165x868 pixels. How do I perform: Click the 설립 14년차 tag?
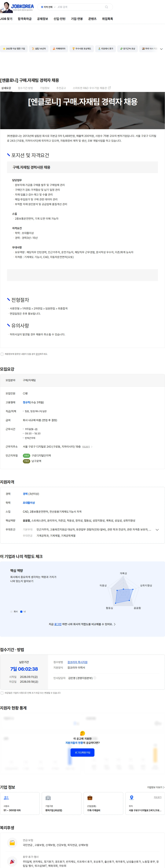tap(38, 49)
